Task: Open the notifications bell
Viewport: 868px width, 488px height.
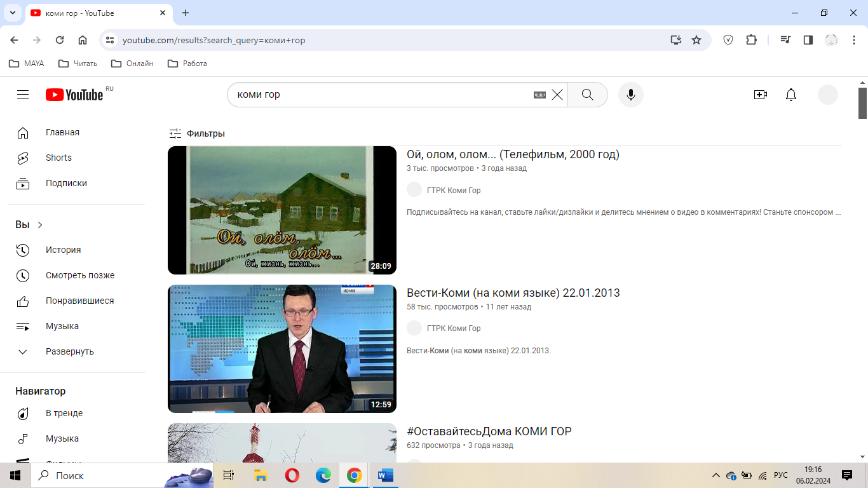Action: (x=791, y=95)
